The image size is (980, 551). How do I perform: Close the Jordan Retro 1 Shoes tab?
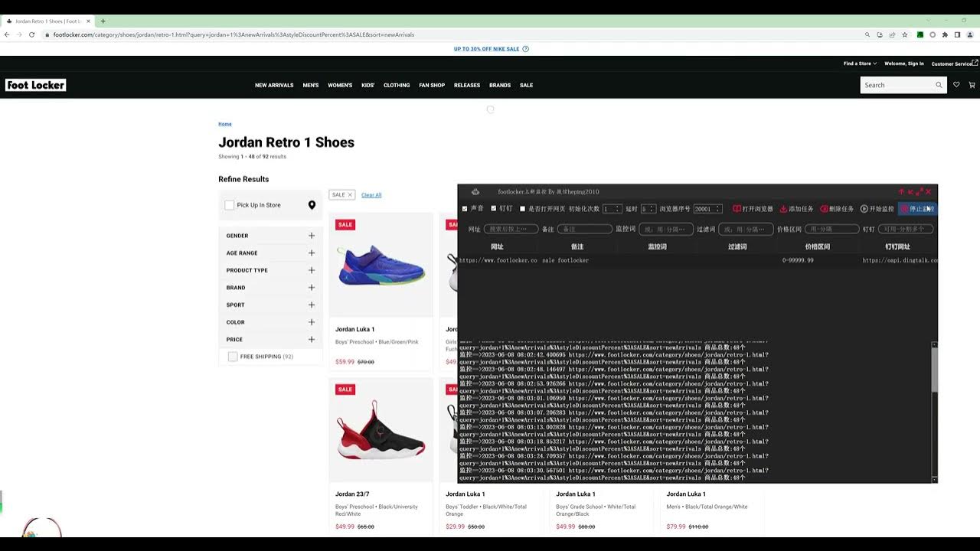click(89, 21)
